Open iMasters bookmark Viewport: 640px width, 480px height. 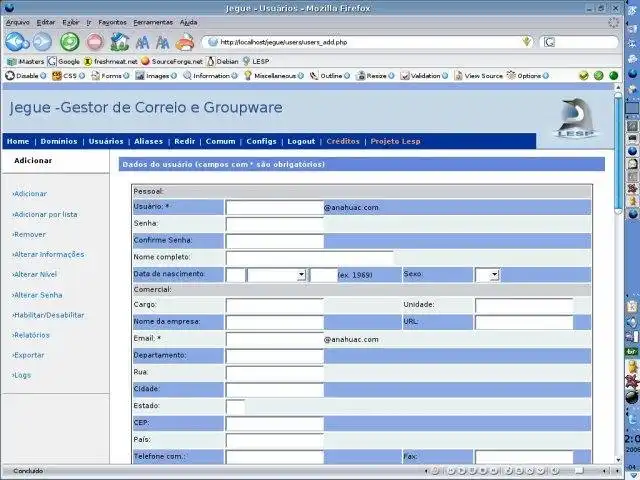pos(25,61)
